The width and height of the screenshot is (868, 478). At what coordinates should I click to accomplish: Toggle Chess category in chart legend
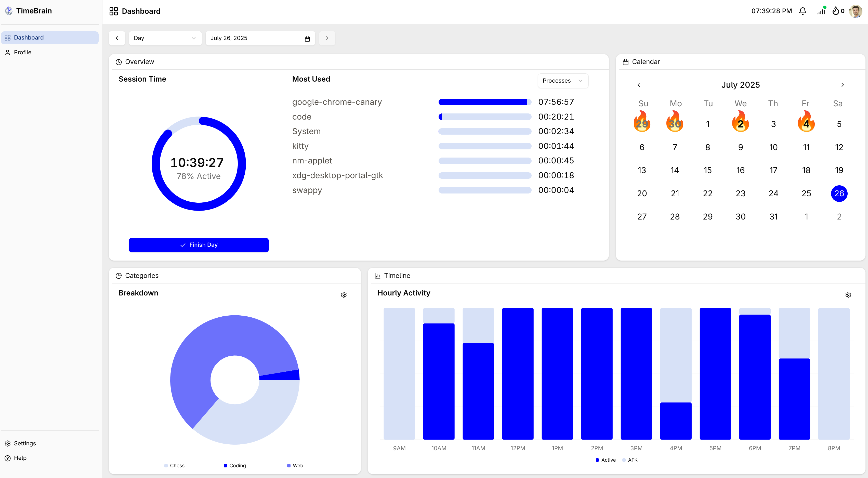174,466
